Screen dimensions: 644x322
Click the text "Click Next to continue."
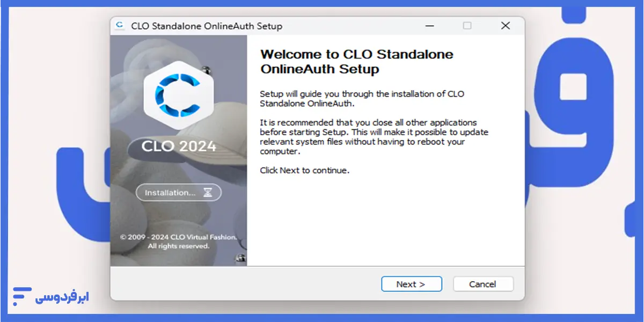[x=305, y=171]
